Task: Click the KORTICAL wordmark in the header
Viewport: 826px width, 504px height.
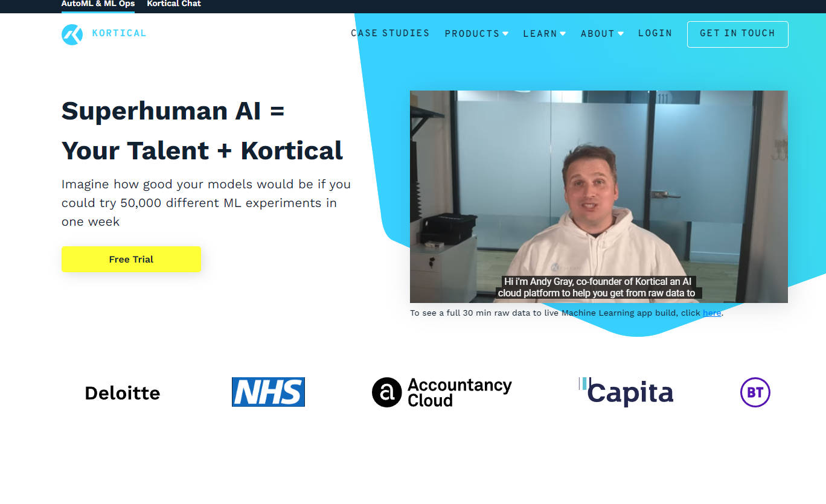Action: [120, 33]
